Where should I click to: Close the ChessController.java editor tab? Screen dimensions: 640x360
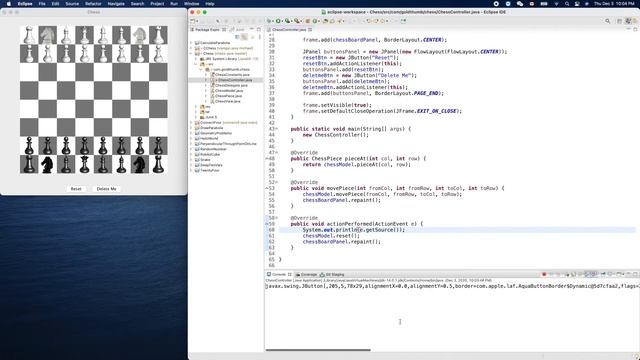[x=310, y=30]
